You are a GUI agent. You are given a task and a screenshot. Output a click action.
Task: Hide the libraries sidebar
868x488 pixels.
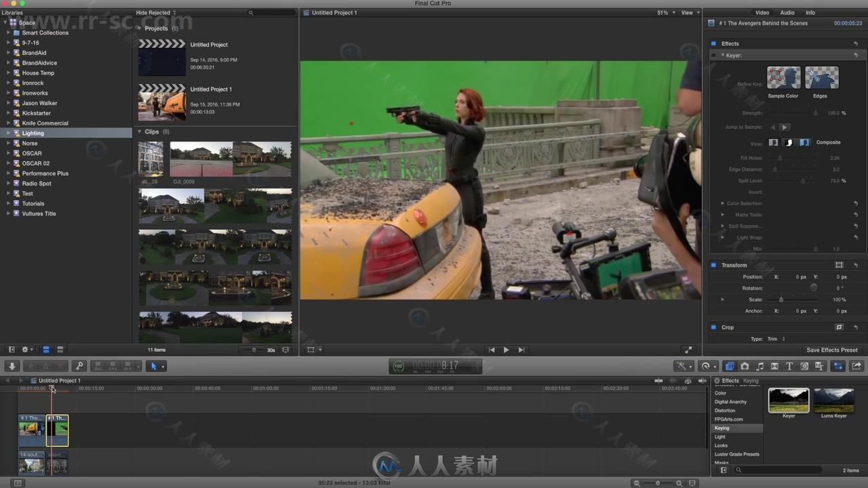pyautogui.click(x=12, y=350)
